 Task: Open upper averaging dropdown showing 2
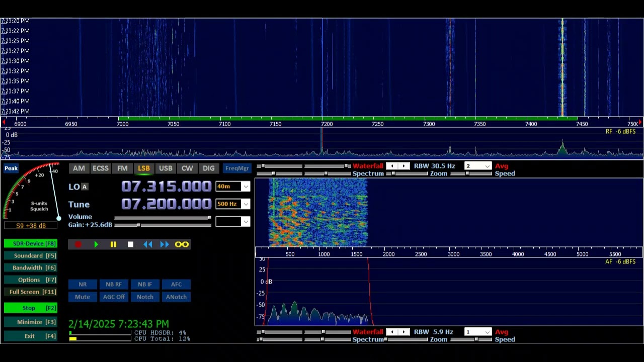pyautogui.click(x=477, y=166)
